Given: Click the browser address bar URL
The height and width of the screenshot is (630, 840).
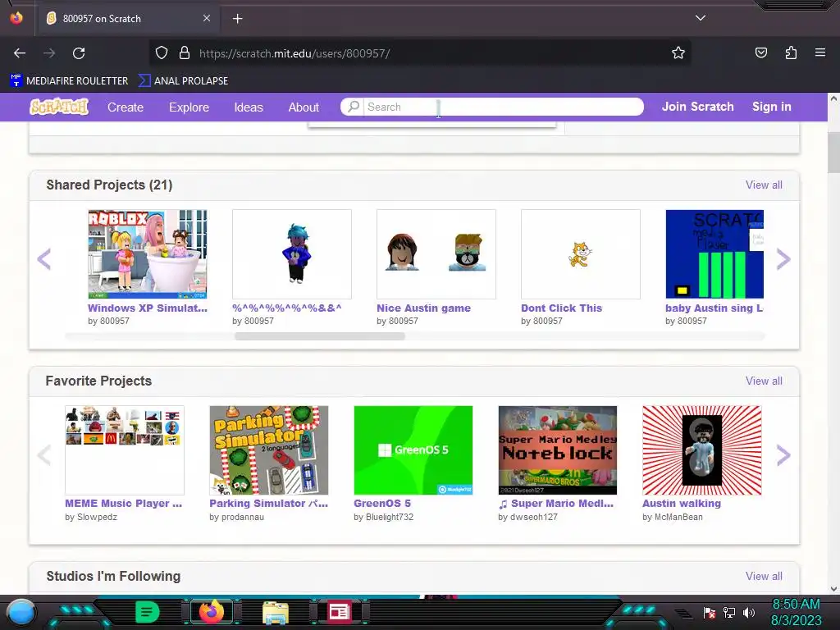Looking at the screenshot, I should click(294, 53).
